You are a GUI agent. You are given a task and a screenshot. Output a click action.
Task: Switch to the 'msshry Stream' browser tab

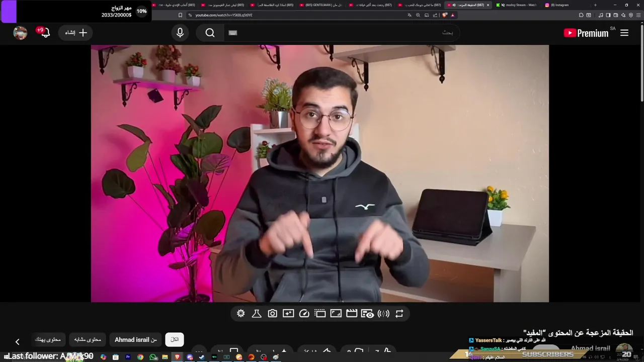pyautogui.click(x=516, y=5)
